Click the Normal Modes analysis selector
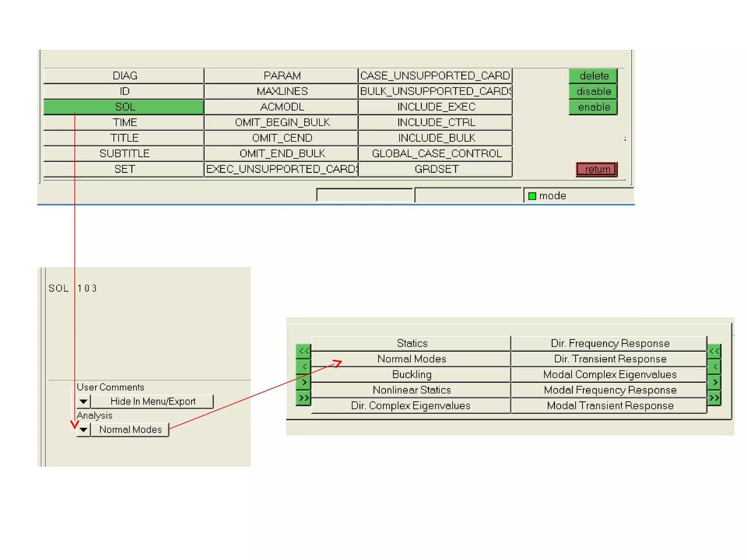The height and width of the screenshot is (560, 747). click(x=130, y=430)
